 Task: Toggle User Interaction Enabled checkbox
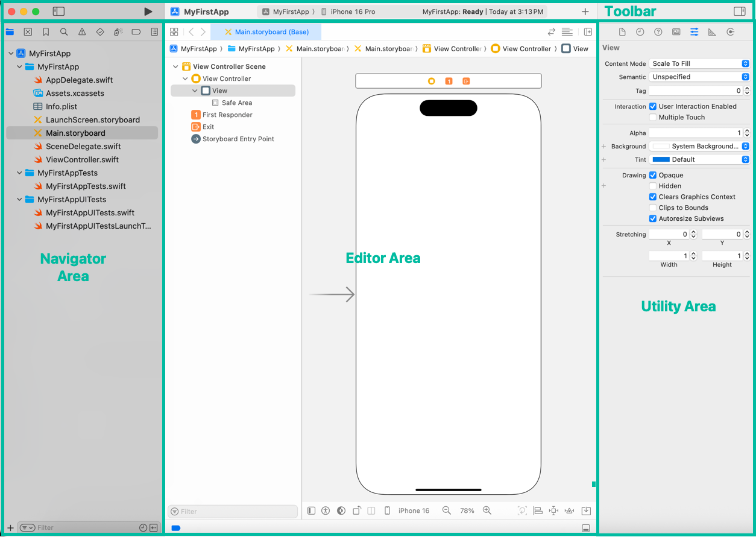pyautogui.click(x=653, y=106)
